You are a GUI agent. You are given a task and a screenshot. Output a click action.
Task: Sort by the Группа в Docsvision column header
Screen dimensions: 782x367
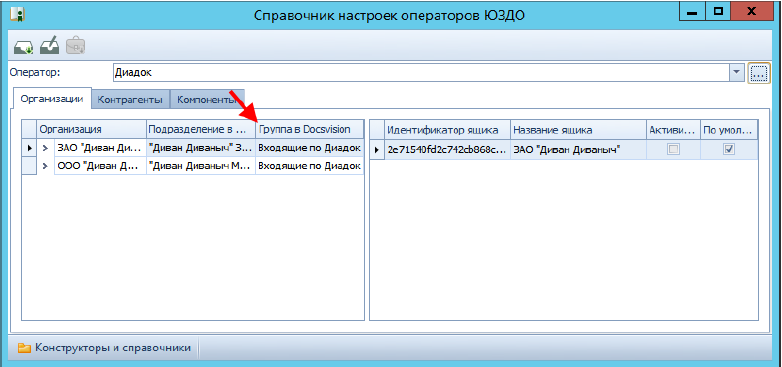coord(310,130)
